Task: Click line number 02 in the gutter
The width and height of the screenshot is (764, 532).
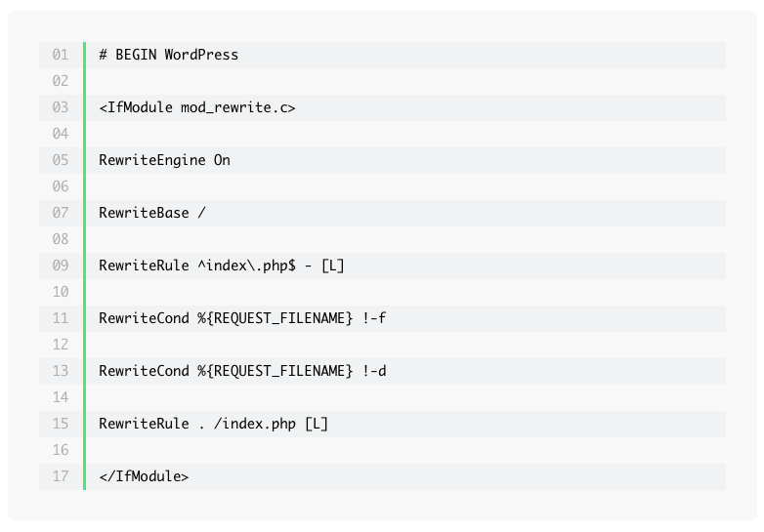Action: point(61,81)
